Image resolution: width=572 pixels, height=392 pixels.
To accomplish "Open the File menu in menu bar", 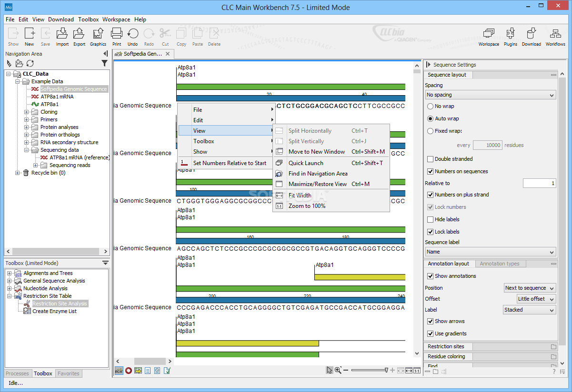I will 10,20.
